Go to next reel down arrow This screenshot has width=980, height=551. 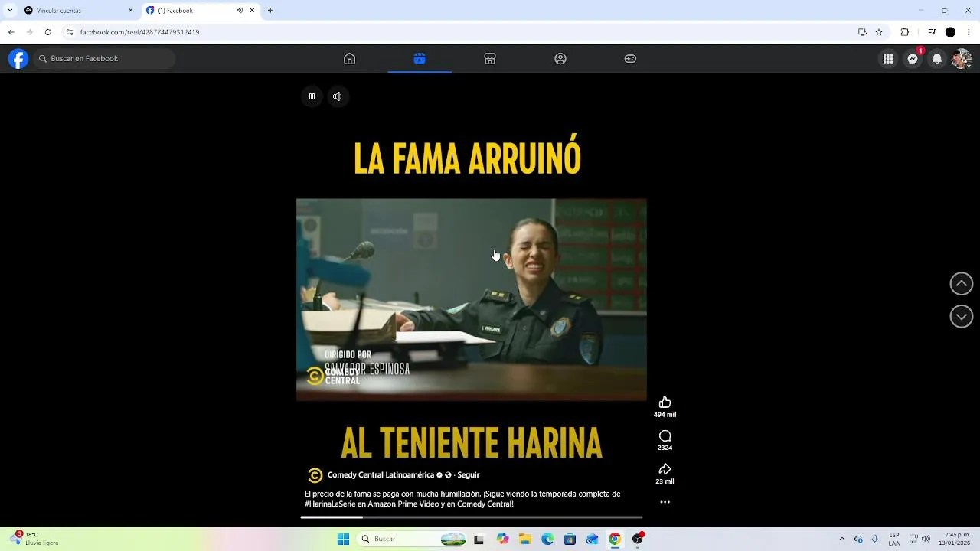(x=962, y=317)
